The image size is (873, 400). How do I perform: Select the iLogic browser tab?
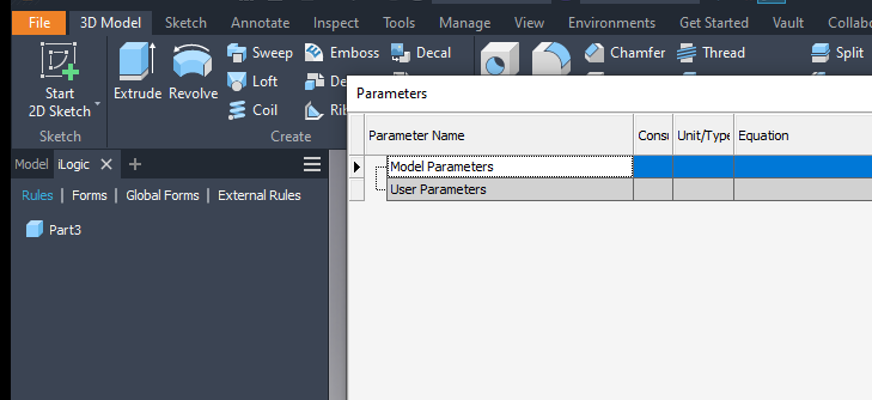[x=73, y=164]
